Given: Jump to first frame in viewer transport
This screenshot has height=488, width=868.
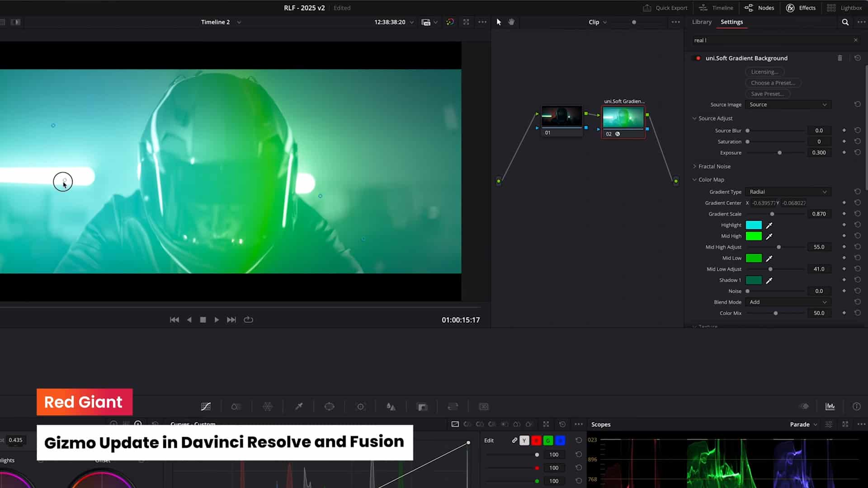Looking at the screenshot, I should [174, 319].
